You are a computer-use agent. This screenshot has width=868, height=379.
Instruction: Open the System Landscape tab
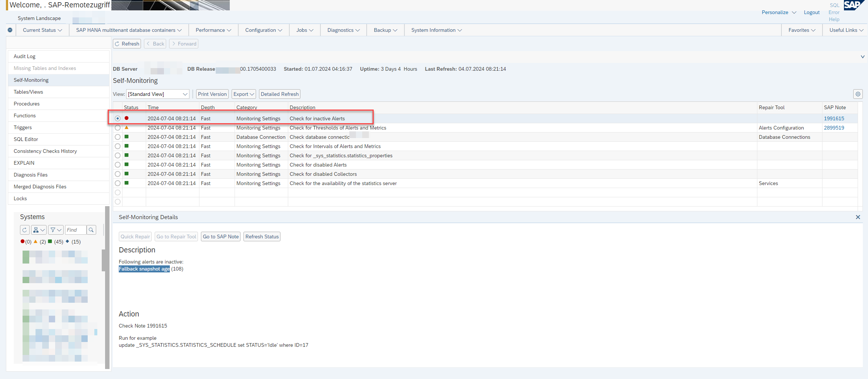[39, 18]
